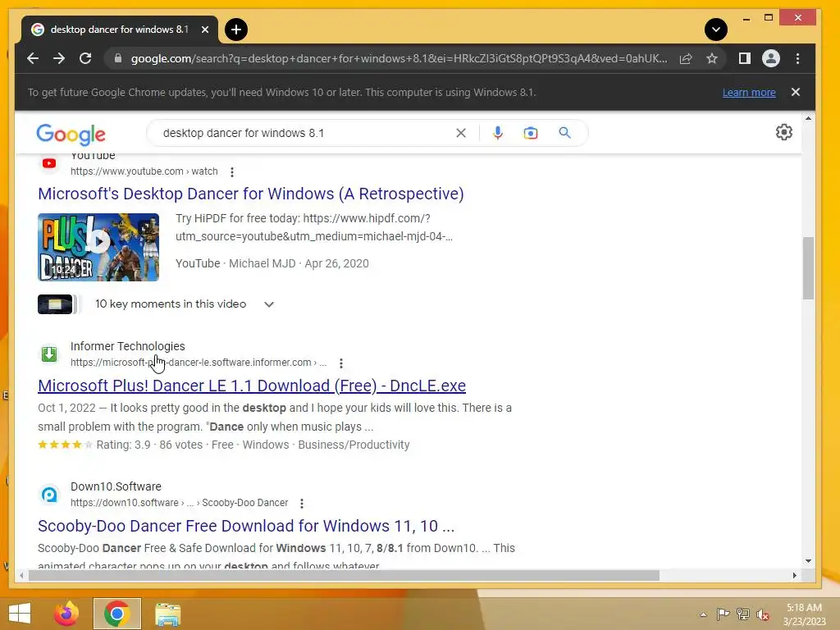The height and width of the screenshot is (630, 840).
Task: Open 'Microsoft's Desktop Dancer for Windows (A Retrospective)'
Action: click(x=251, y=194)
